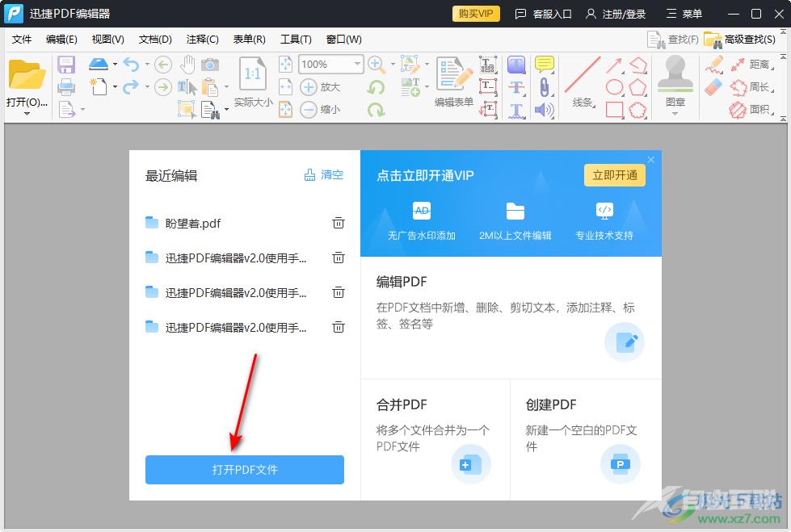Open the 文件 File menu
This screenshot has width=791, height=532.
pyautogui.click(x=22, y=40)
